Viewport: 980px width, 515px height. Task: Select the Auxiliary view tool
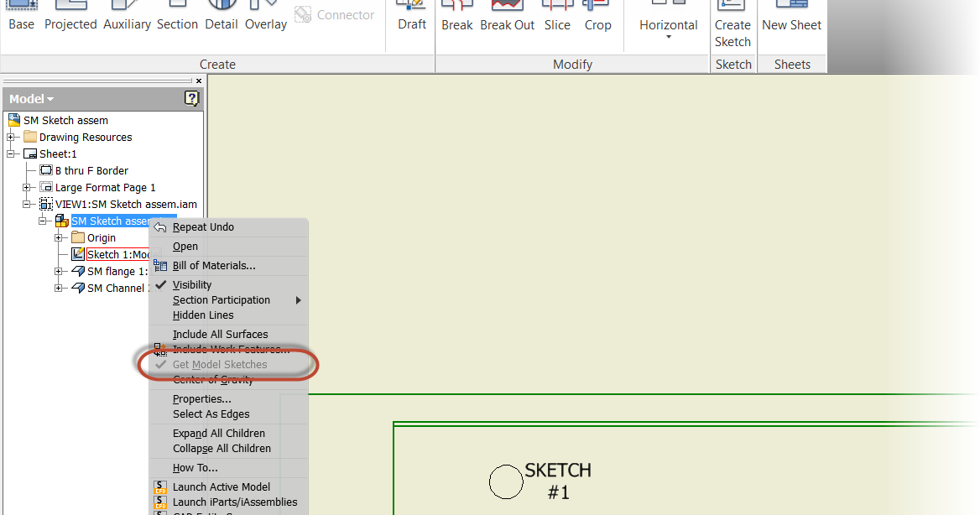click(x=127, y=17)
